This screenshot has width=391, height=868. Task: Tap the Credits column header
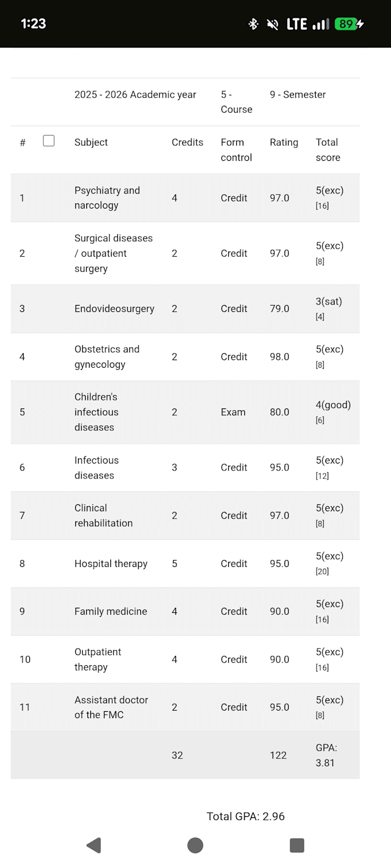point(187,142)
